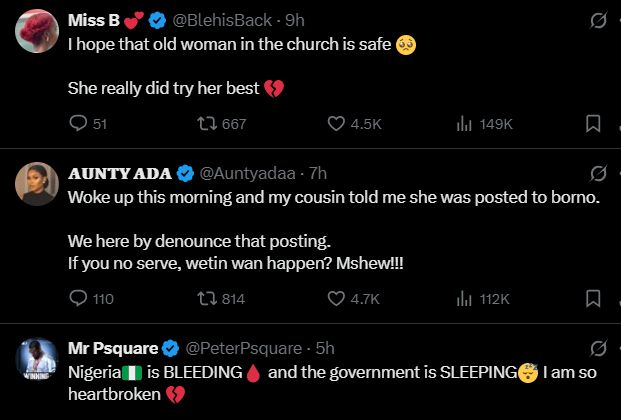Open Grok icon on Aunty Ada's tweet
This screenshot has height=420, width=621.
(x=599, y=174)
